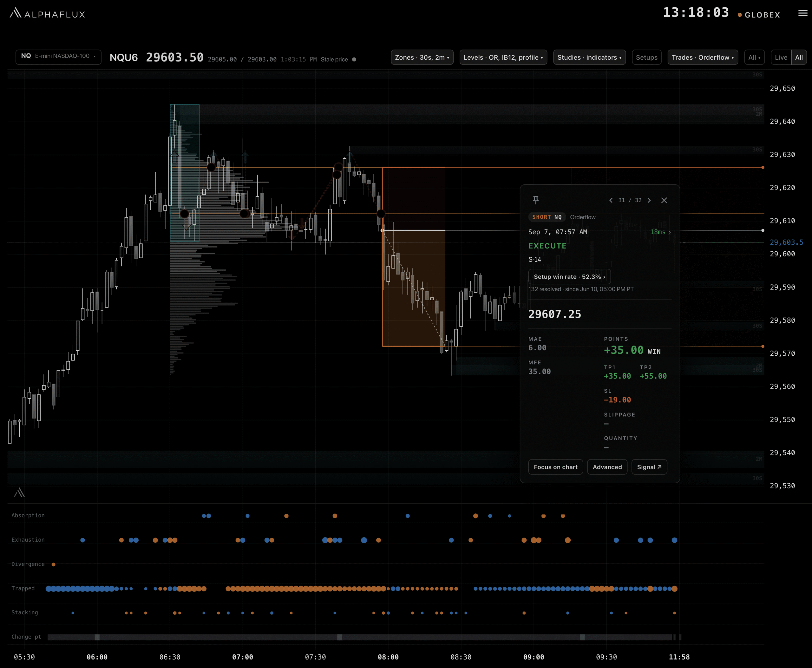
Task: Toggle the Setups overlay button
Action: 647,57
